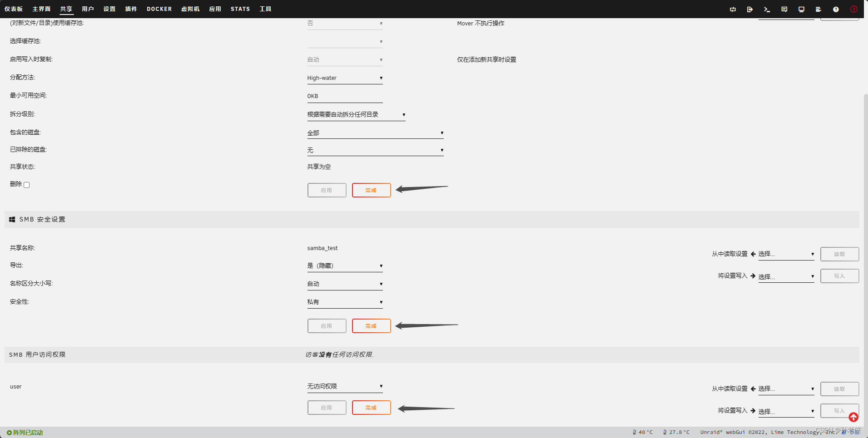Click the 完成 button in SMB security section
The height and width of the screenshot is (438, 868).
[371, 325]
